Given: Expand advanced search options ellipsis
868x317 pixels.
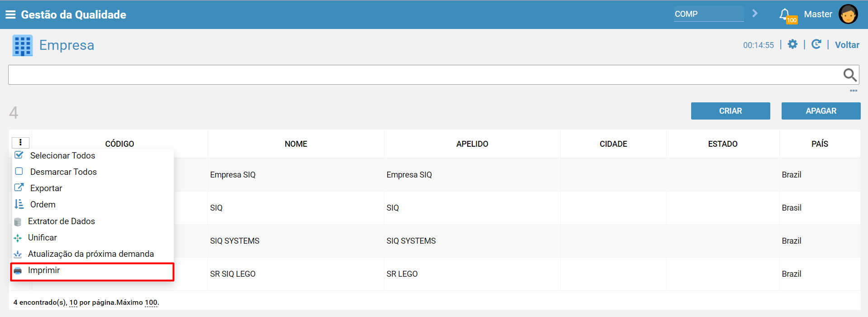Looking at the screenshot, I should tap(854, 91).
